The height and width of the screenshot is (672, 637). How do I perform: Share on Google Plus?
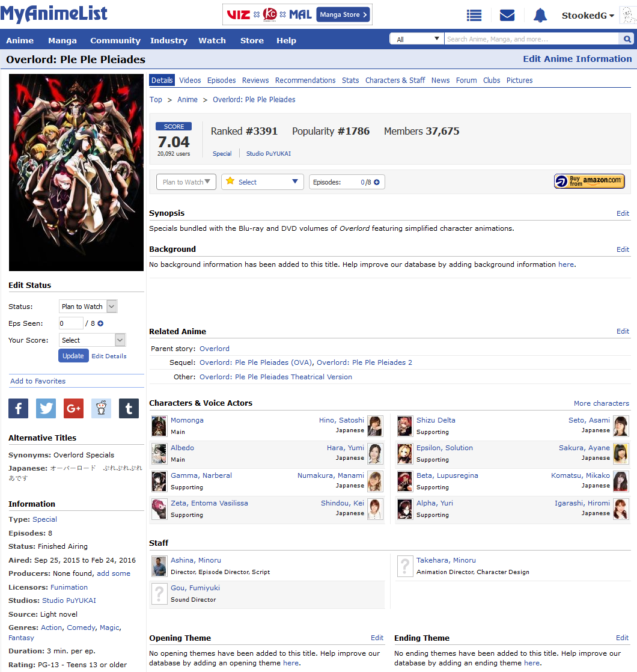(73, 408)
